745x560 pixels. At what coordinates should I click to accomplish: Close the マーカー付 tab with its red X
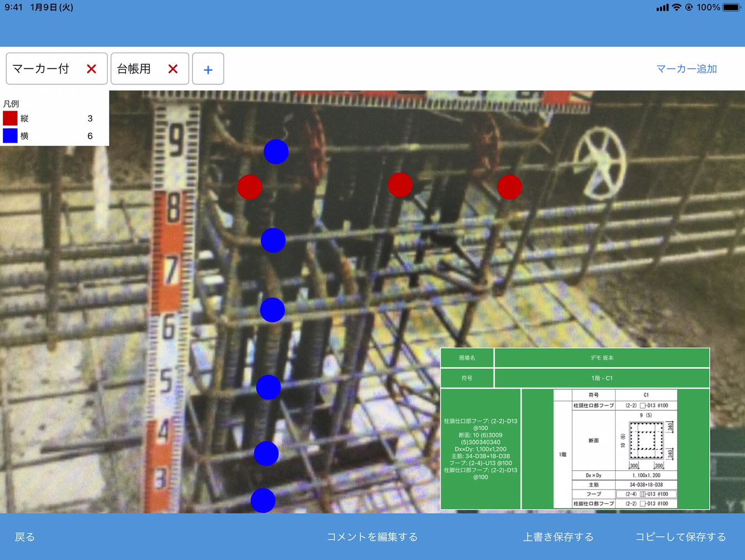tap(91, 69)
